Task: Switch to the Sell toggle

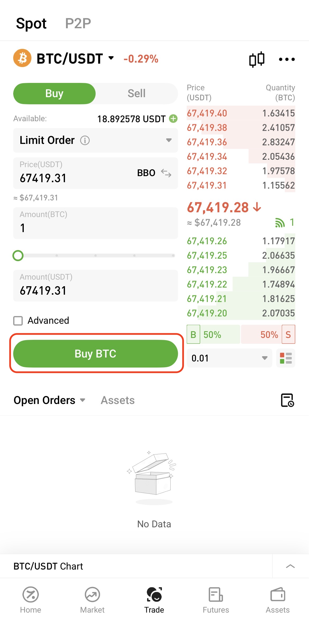Action: coord(136,93)
